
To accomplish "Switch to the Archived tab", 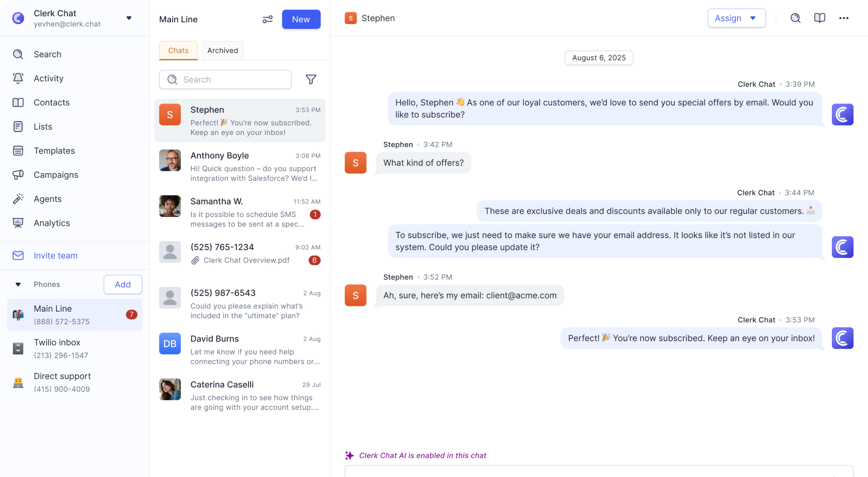I will tap(222, 50).
